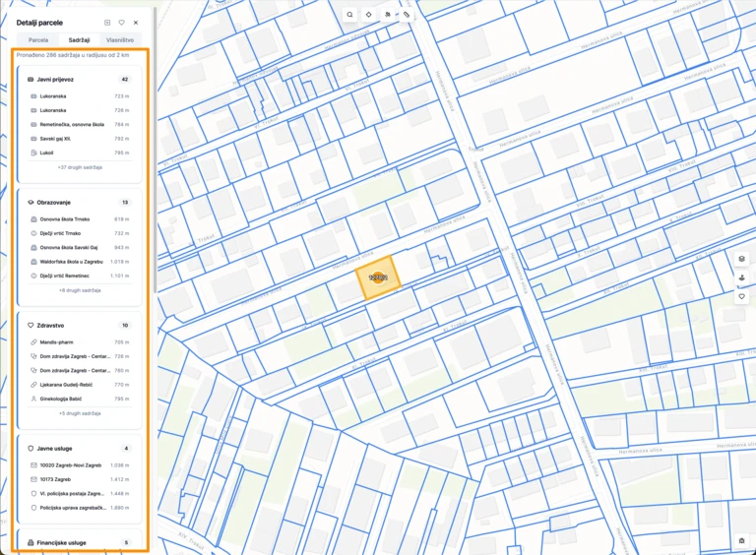Close the Detalji parcele panel
This screenshot has height=555, width=756.
(x=136, y=22)
